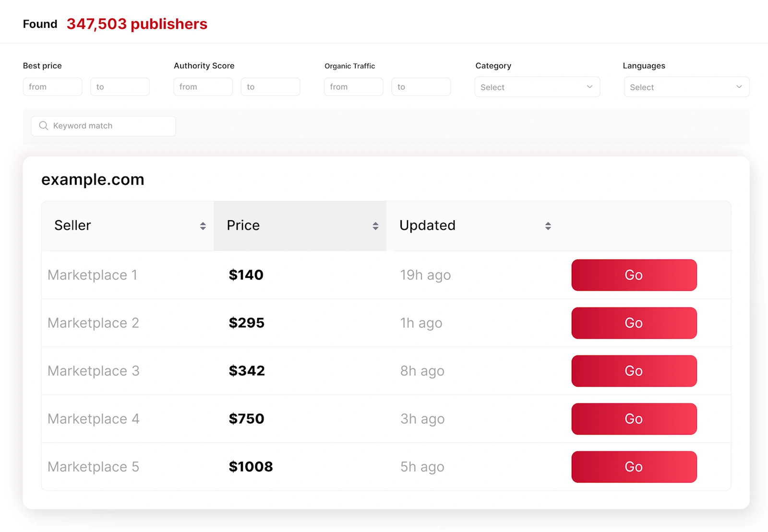Click the Best price 'to' field
768x532 pixels.
coord(120,87)
